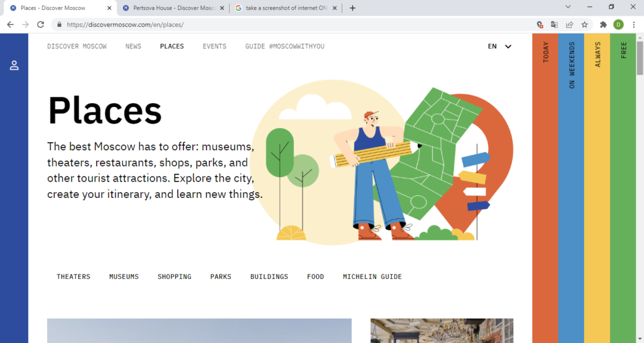Click the blocked cookies icon in address bar

point(540,24)
